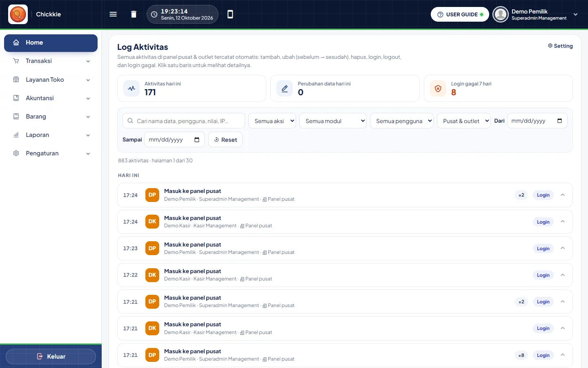
Task: Click the DK avatar on 17:21 row
Action: tap(152, 328)
